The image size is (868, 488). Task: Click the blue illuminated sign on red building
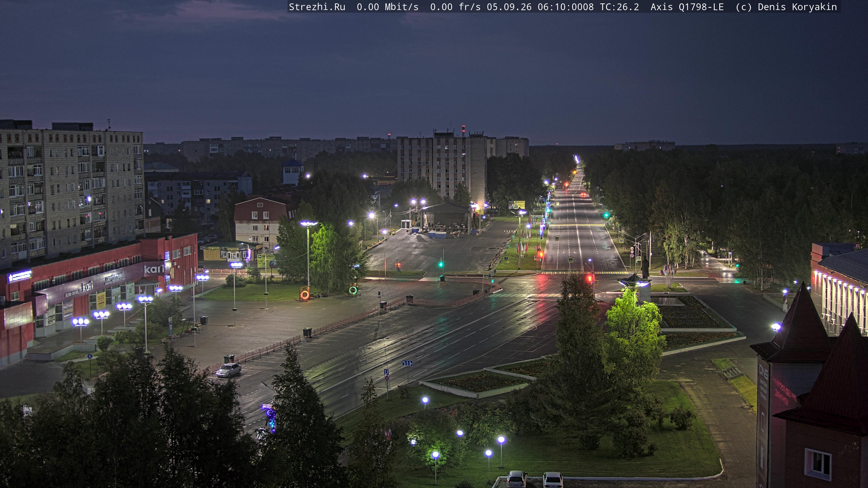pyautogui.click(x=19, y=277)
